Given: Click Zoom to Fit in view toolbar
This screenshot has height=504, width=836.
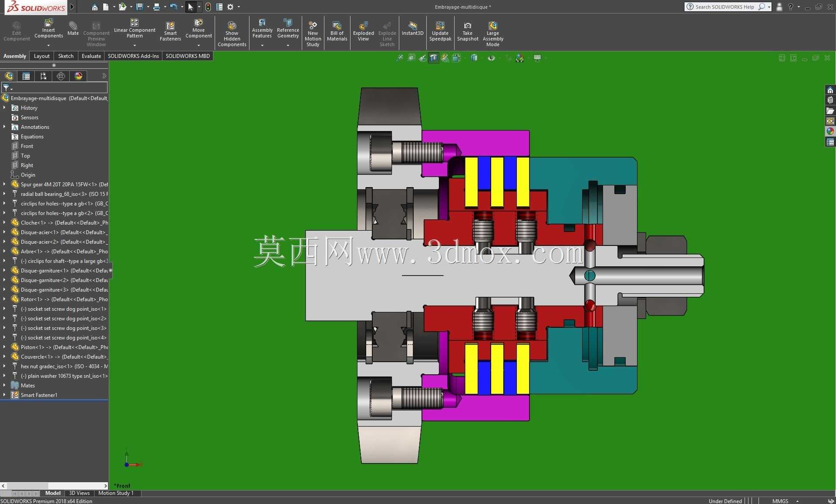Looking at the screenshot, I should click(x=400, y=58).
